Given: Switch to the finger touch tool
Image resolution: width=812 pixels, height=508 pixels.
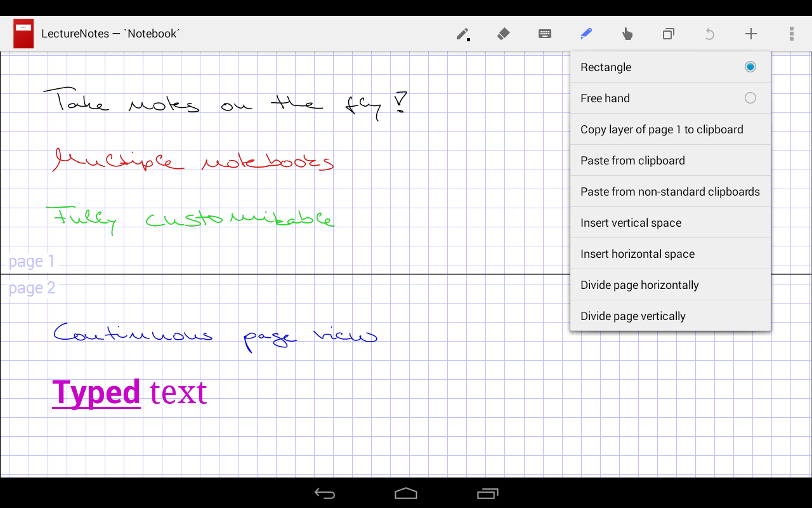Looking at the screenshot, I should click(627, 34).
